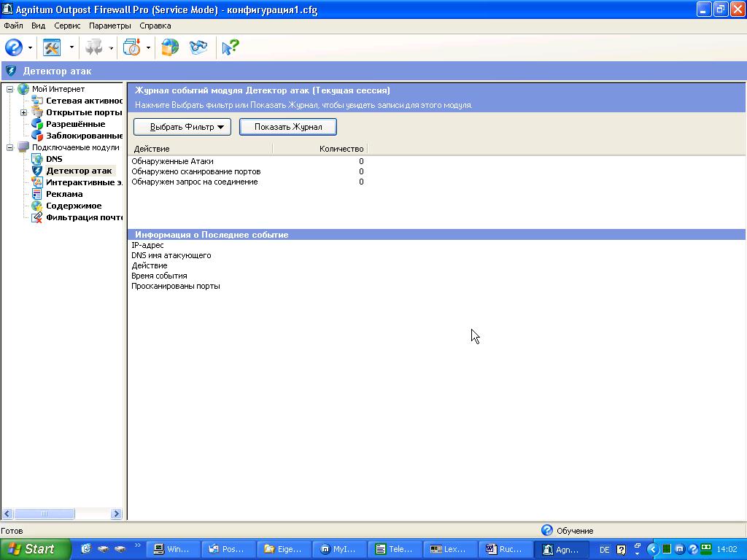Collapse the Мой Интернет tree node
Image resolution: width=747 pixels, height=560 pixels.
click(9, 89)
